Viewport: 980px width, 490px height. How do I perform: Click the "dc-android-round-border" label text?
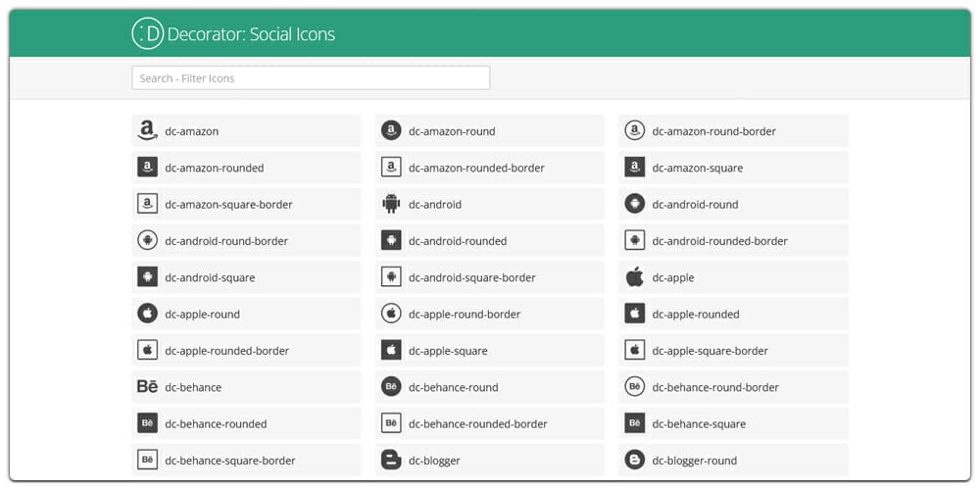226,241
